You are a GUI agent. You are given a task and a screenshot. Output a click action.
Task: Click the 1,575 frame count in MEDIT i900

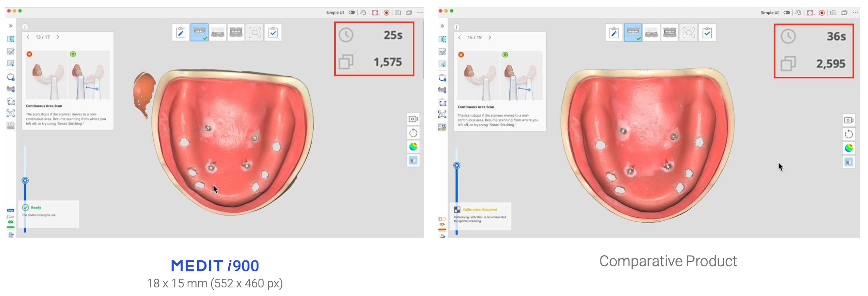tap(387, 62)
